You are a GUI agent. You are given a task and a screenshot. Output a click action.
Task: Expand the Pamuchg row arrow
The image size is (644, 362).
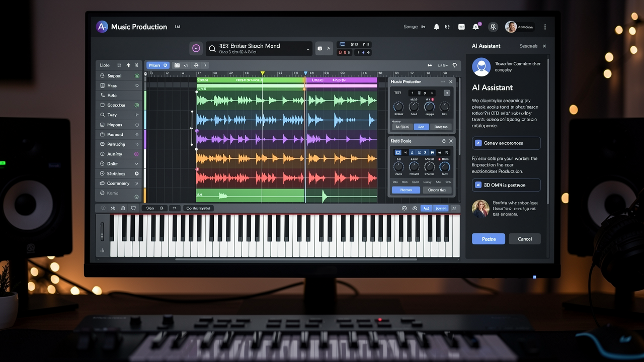tap(137, 144)
